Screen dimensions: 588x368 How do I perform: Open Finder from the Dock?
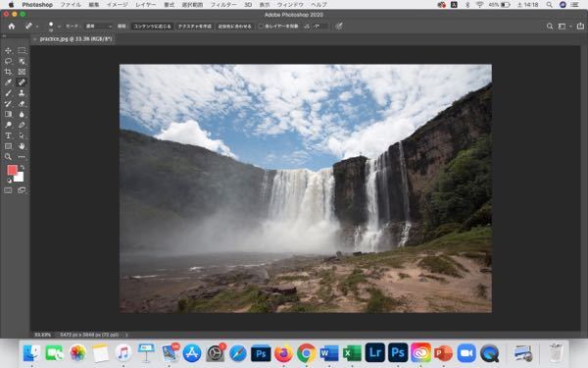click(32, 353)
